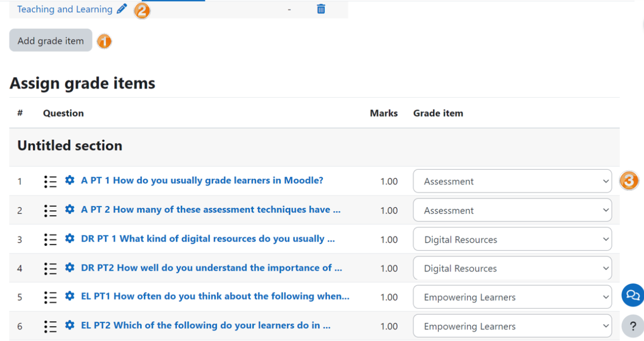
Task: Open question link A PT 1 How do you usually grade
Action: click(202, 181)
